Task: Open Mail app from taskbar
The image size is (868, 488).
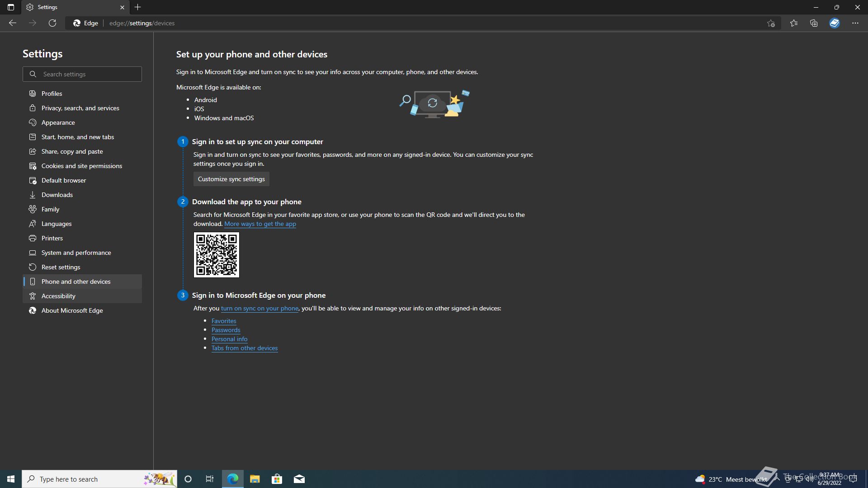Action: click(x=299, y=479)
